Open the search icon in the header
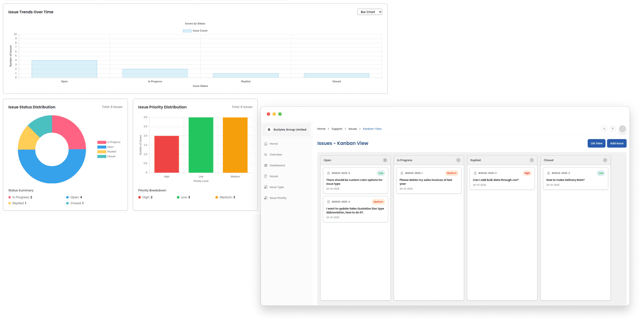This screenshot has height=323, width=644. tap(604, 129)
